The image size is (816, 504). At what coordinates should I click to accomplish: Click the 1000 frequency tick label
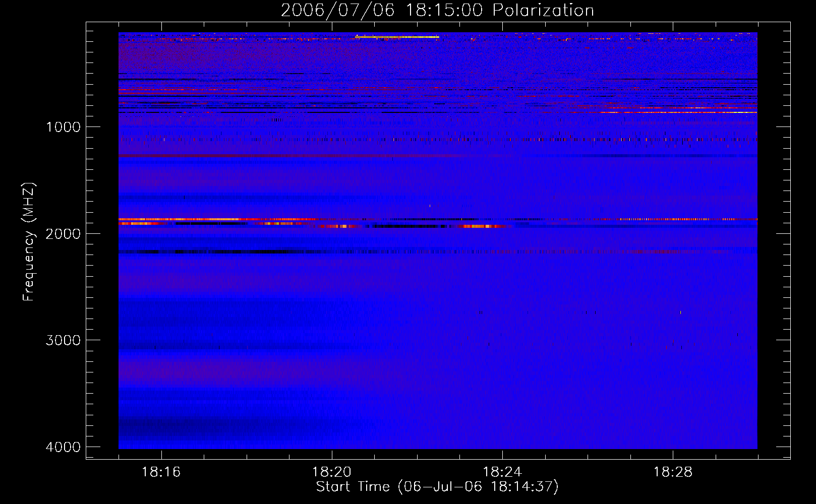63,127
